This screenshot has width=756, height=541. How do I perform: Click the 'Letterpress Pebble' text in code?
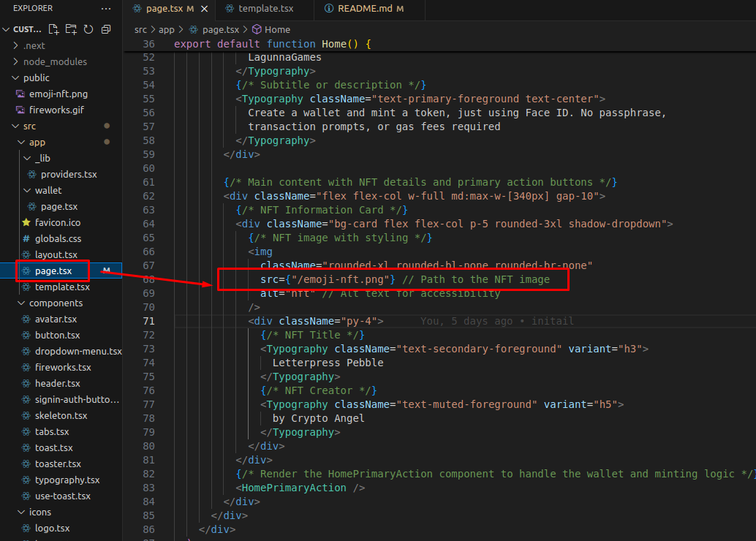328,363
